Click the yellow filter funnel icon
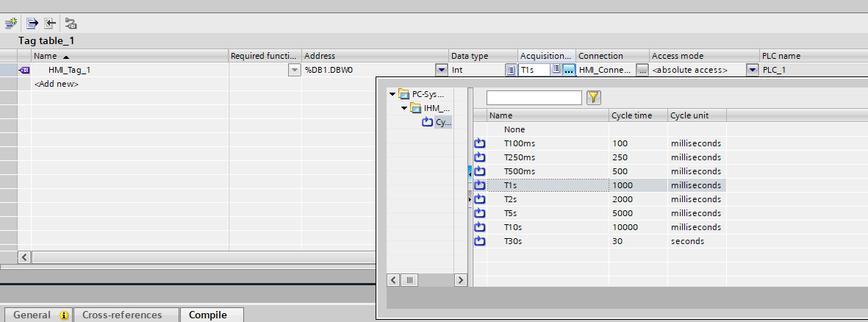 click(x=594, y=98)
